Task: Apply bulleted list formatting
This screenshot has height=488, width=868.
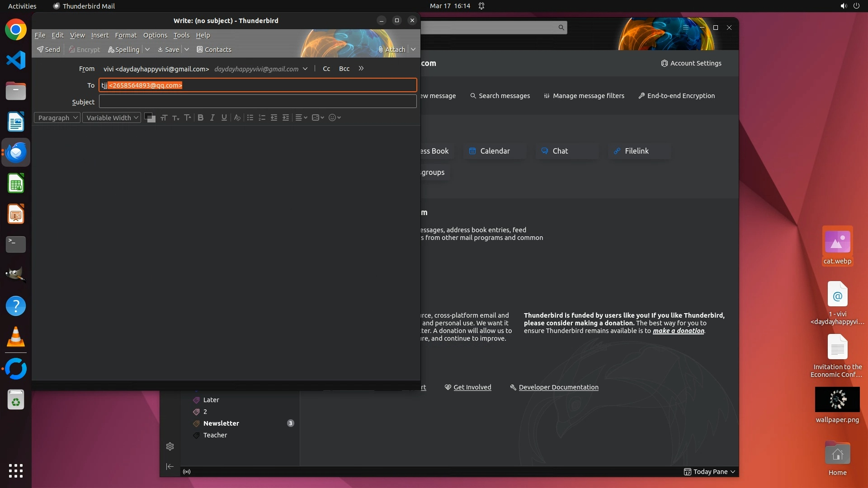Action: (x=250, y=117)
